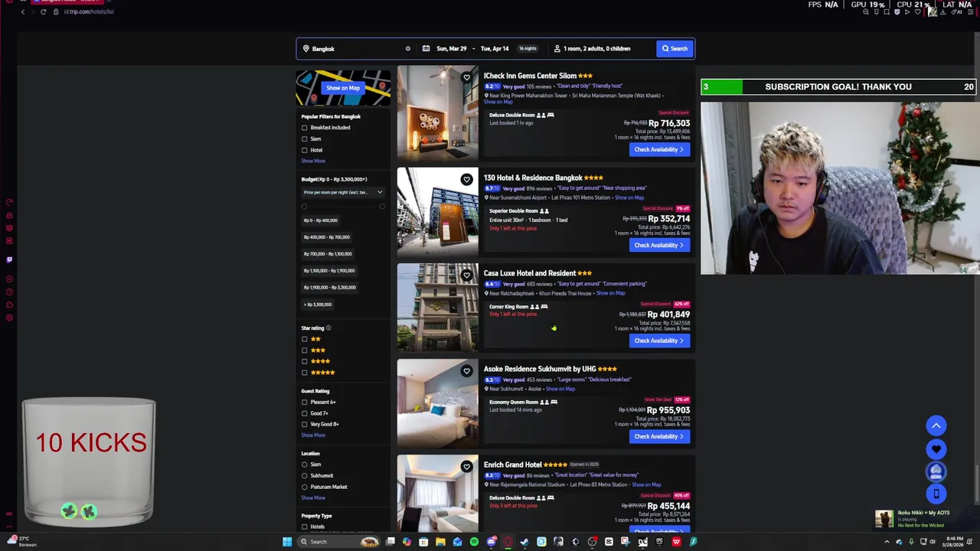Click the Star rating info icon

(x=328, y=328)
